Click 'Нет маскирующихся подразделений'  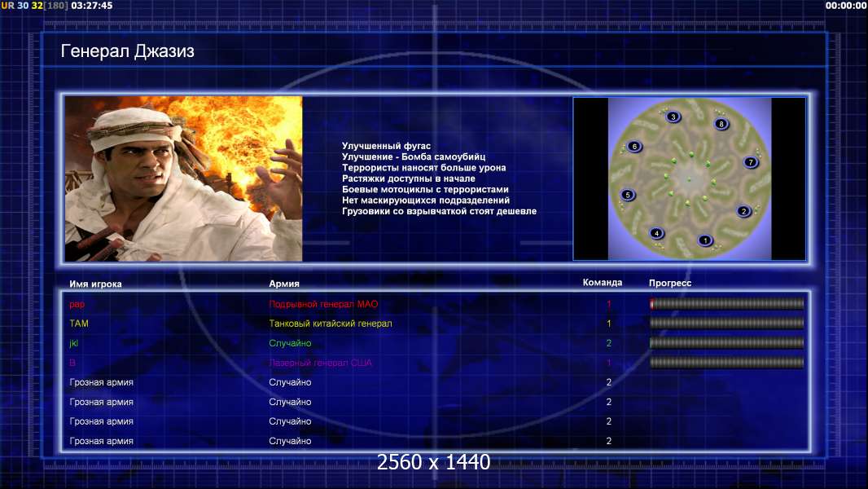426,200
